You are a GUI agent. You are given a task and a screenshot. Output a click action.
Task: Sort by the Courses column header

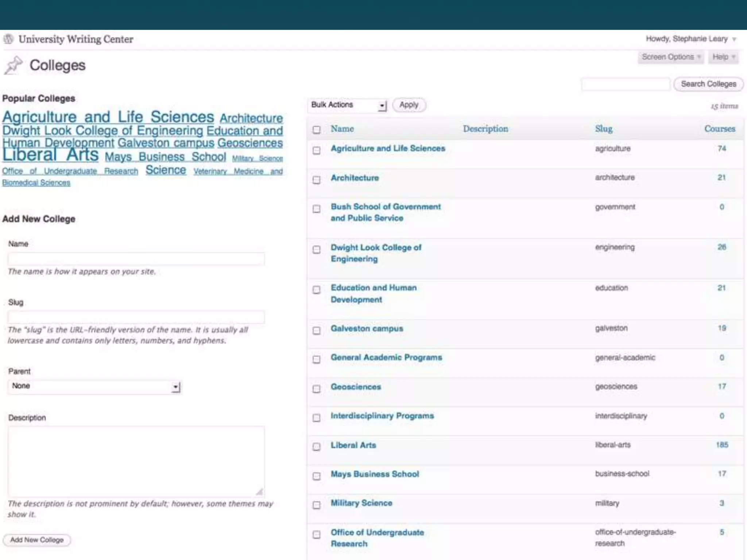pyautogui.click(x=719, y=129)
